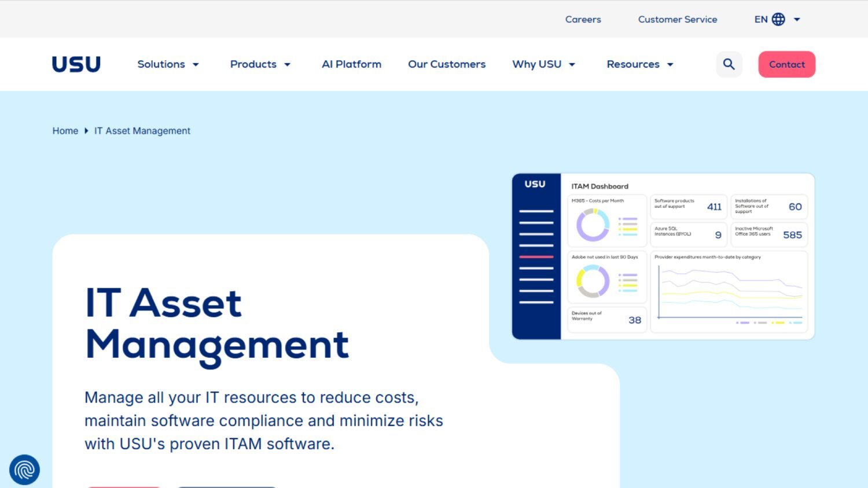Click the breadcrumb arrow after Home
The image size is (868, 488).
pos(86,131)
